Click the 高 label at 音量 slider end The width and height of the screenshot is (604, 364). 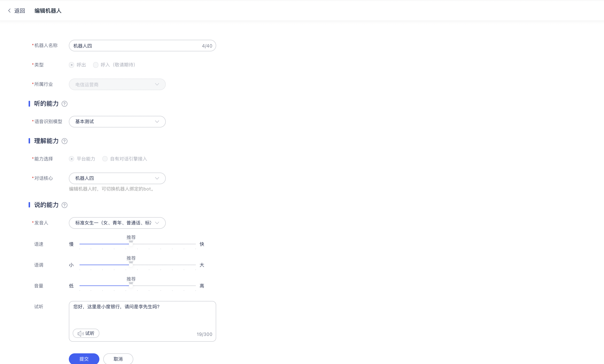point(202,286)
